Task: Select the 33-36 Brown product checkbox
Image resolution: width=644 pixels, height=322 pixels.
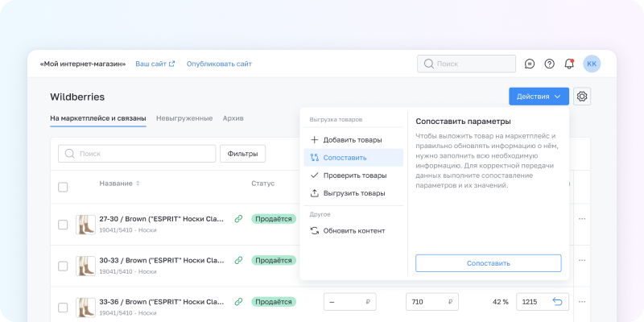Action: pos(63,308)
